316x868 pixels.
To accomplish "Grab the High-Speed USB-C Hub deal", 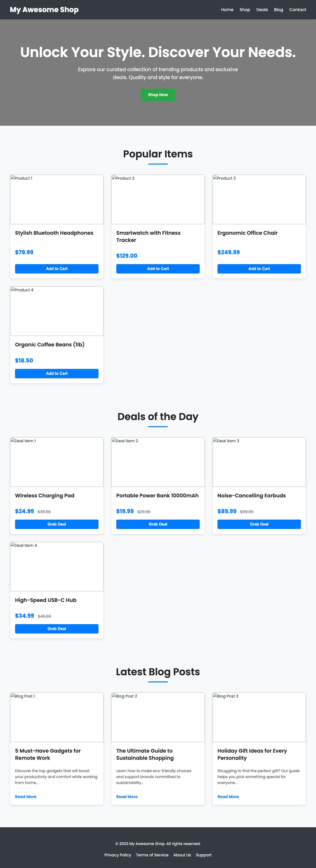I will click(x=57, y=628).
